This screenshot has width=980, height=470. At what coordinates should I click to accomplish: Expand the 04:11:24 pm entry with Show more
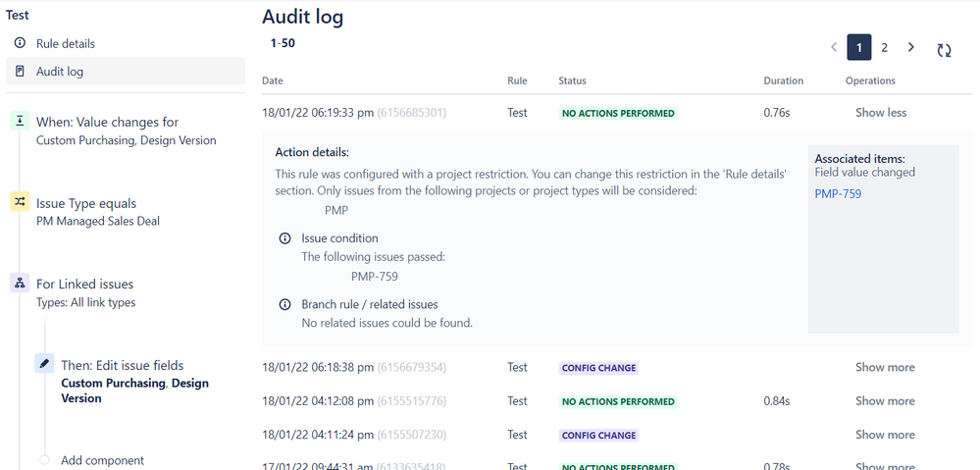click(885, 435)
